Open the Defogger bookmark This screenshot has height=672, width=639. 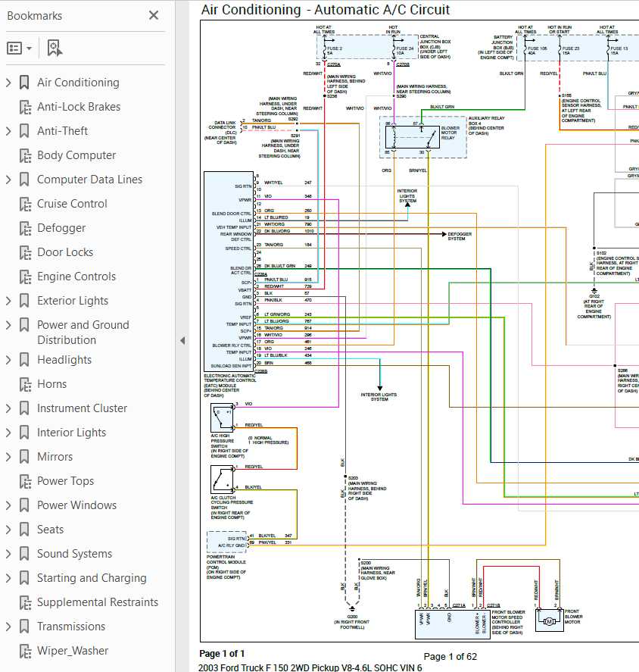pyautogui.click(x=61, y=228)
